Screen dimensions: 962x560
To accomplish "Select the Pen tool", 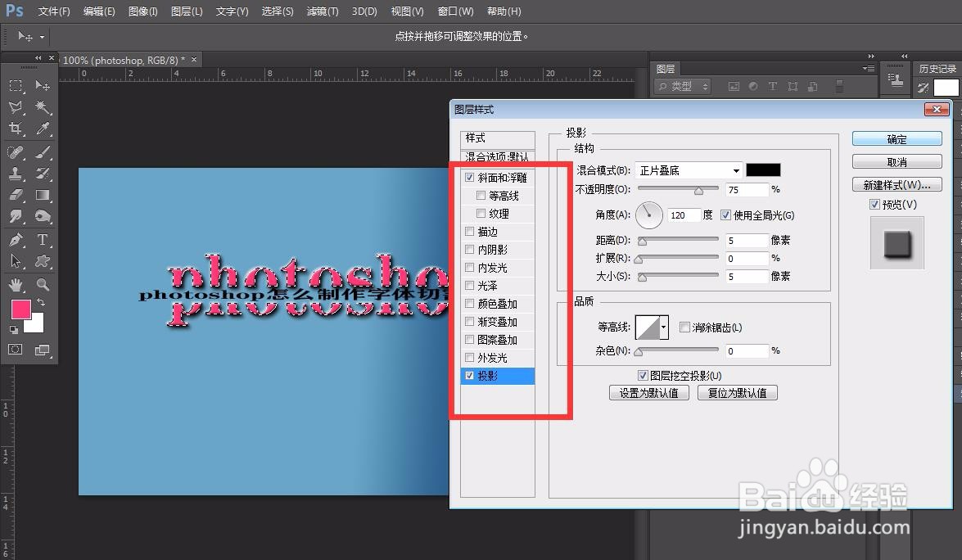I will coord(16,239).
